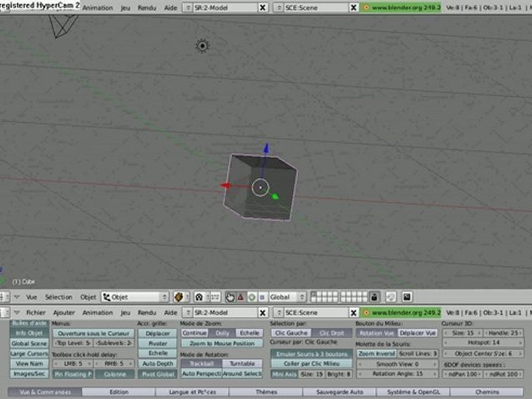Click the render preview icon in 3D header
532x399 pixels.
tap(407, 297)
